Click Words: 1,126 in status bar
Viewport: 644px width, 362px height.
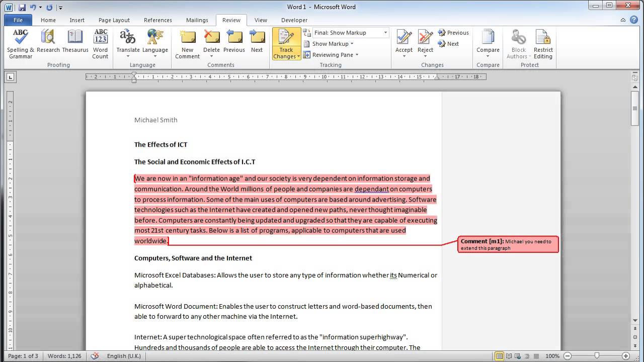[64, 356]
